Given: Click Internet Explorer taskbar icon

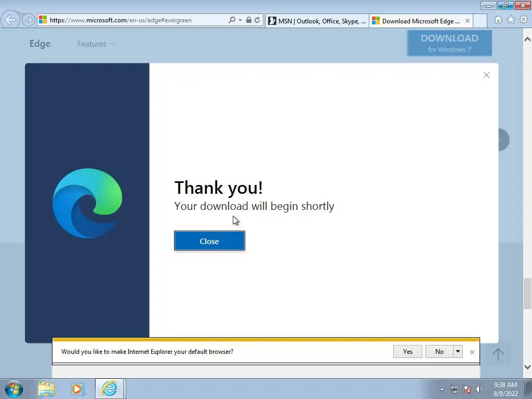Looking at the screenshot, I should coord(109,389).
